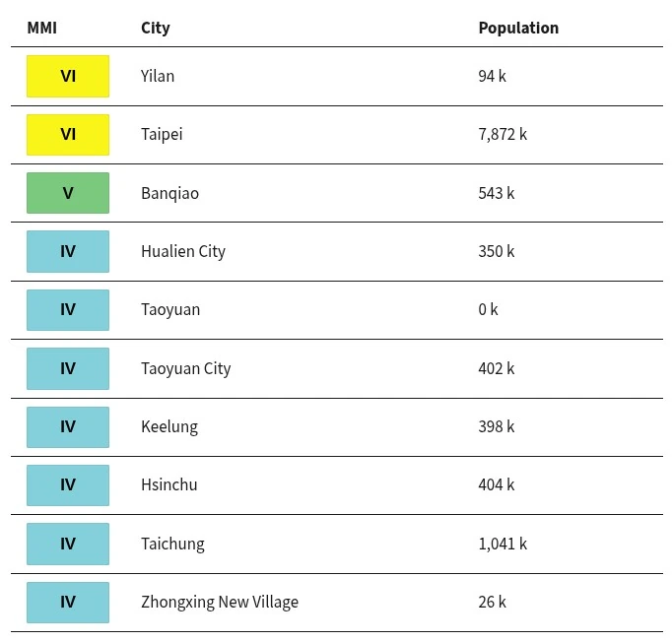Open the Taipei city entry
The height and width of the screenshot is (642, 672).
click(x=162, y=135)
